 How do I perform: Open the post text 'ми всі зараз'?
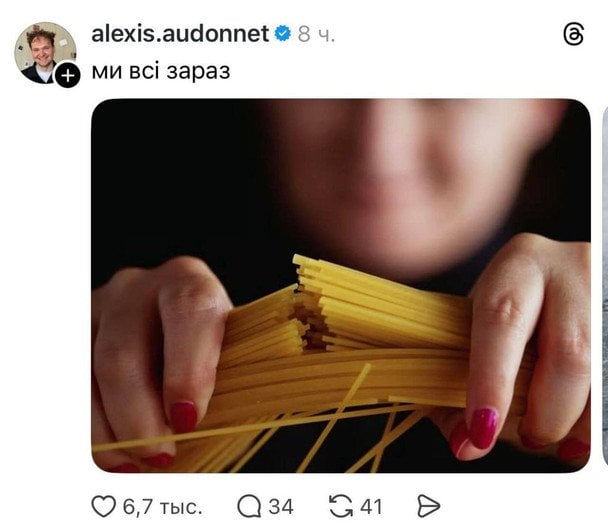(161, 71)
